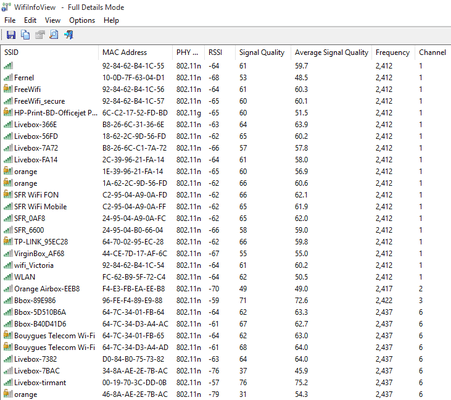The image size is (451, 400).
Task: Sort by the SSID column header
Action: 50,52
